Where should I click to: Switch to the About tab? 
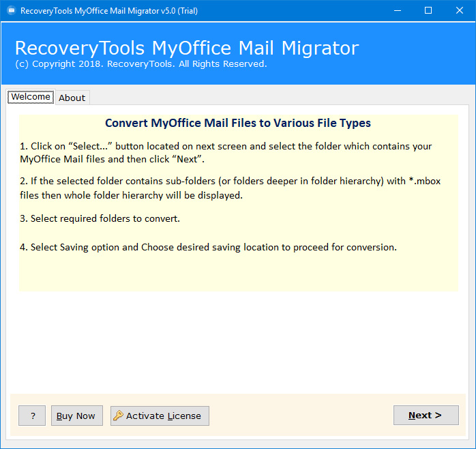[x=72, y=98]
